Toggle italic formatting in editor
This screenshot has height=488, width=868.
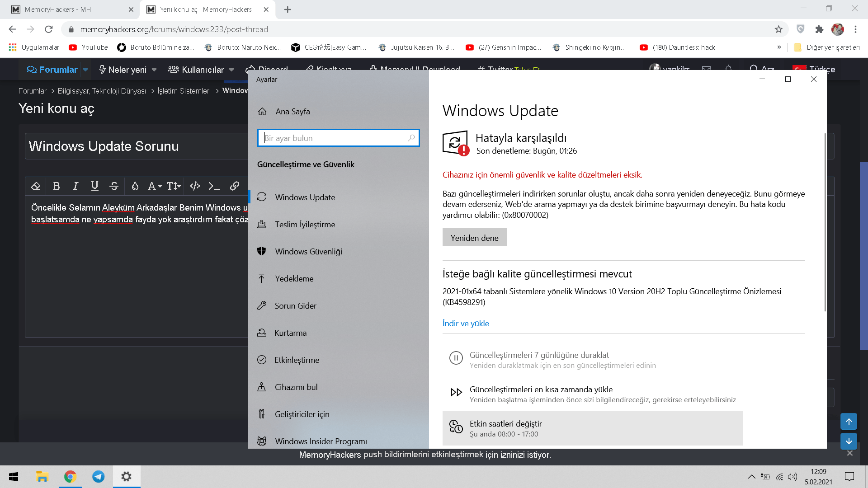coord(75,186)
